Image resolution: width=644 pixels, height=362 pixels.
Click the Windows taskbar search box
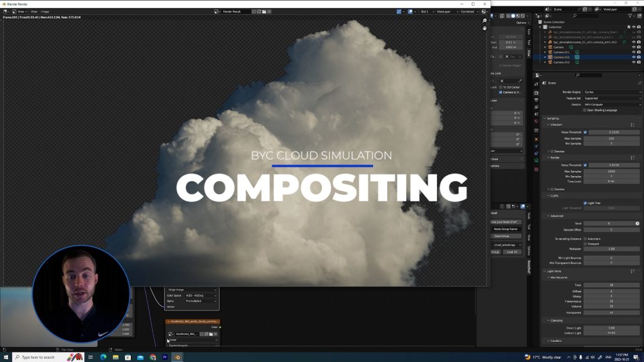pos(48,357)
